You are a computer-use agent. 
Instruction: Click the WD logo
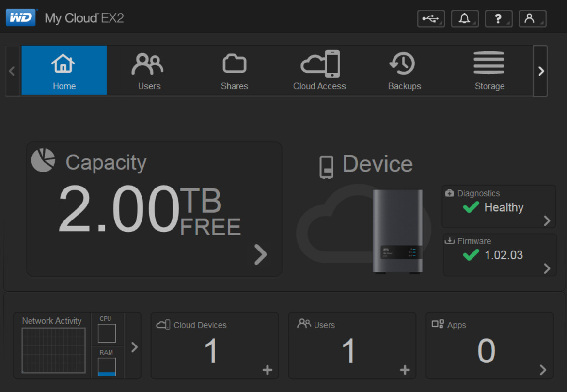(x=21, y=17)
